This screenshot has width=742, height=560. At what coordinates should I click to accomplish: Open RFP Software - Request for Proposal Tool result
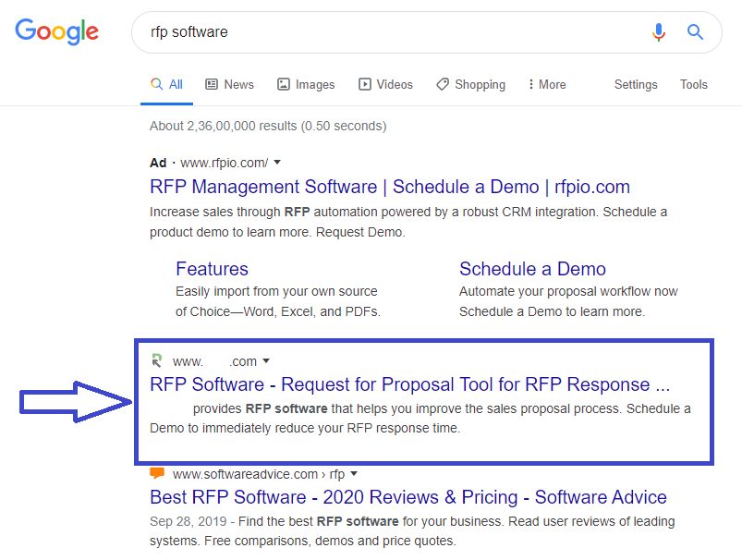(409, 384)
